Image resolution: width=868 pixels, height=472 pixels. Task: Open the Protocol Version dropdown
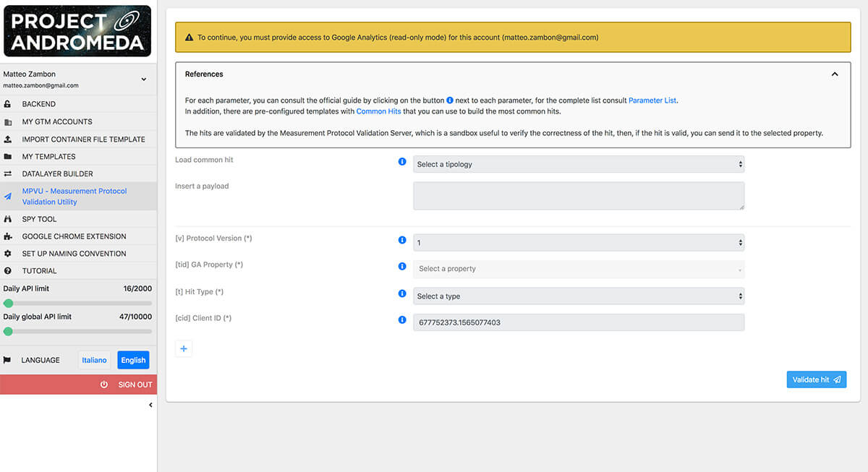click(579, 243)
